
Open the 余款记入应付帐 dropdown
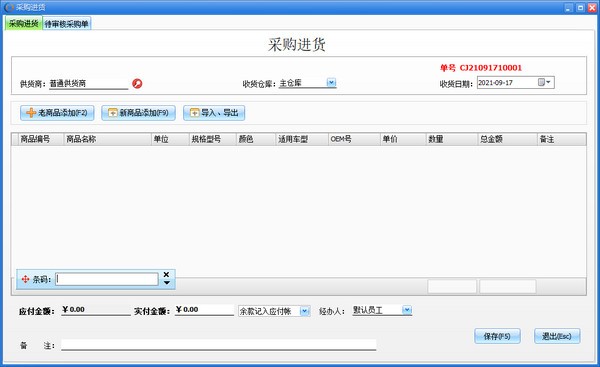(x=305, y=311)
